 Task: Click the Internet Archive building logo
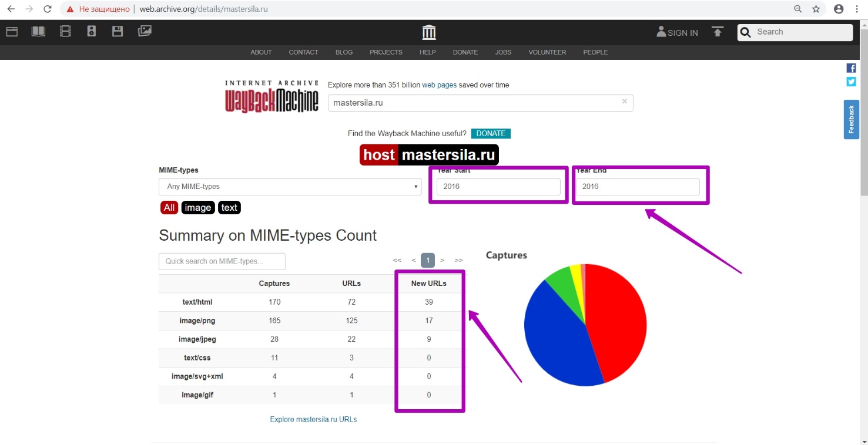point(429,32)
